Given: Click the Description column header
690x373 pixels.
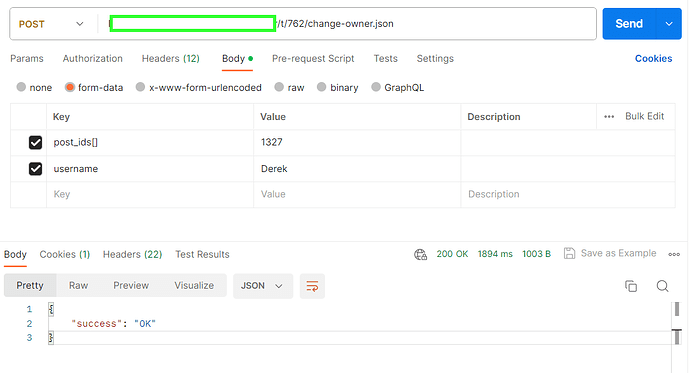Looking at the screenshot, I should (x=494, y=117).
